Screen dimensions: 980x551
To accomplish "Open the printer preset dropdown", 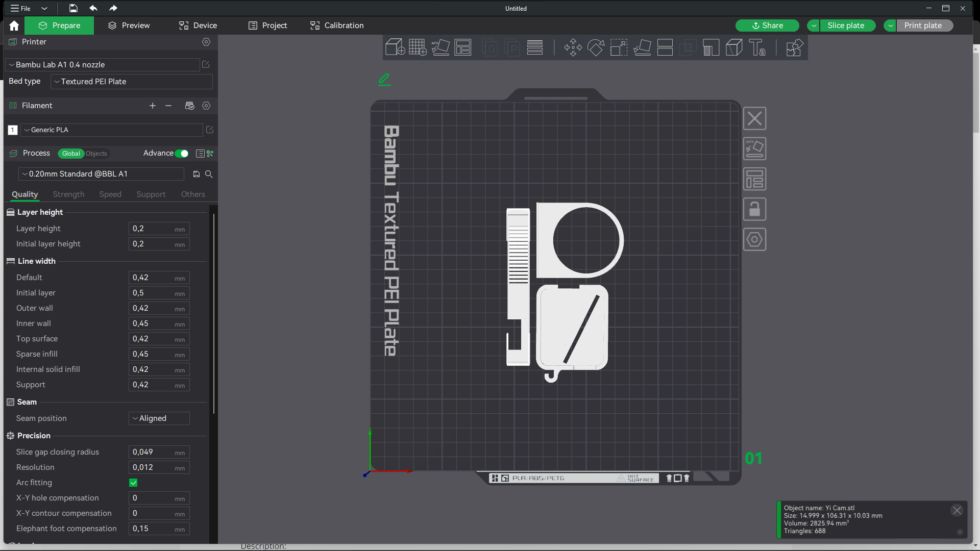I will pyautogui.click(x=103, y=65).
